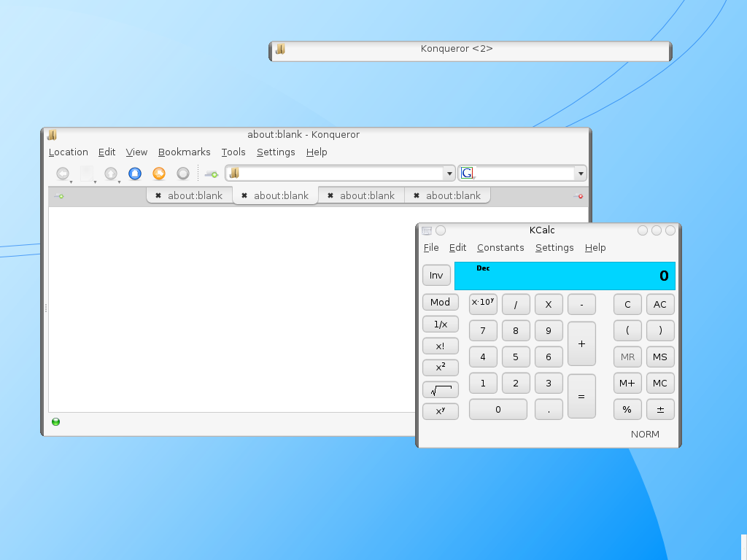Go to Home via blue house icon
This screenshot has width=747, height=560.
click(x=135, y=174)
